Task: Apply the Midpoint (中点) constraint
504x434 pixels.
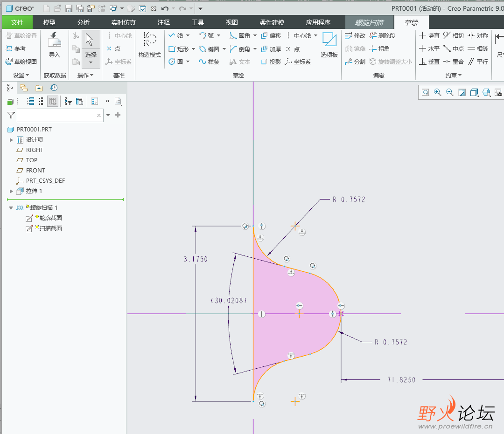Action: (454, 49)
